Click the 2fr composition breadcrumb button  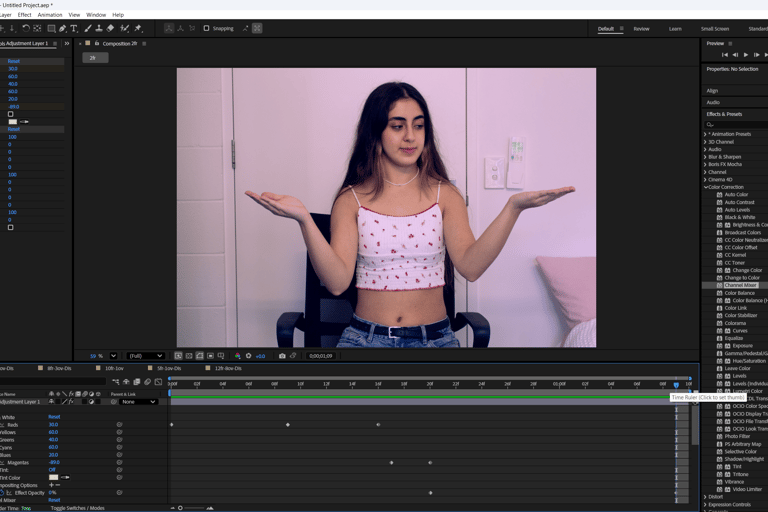click(95, 58)
